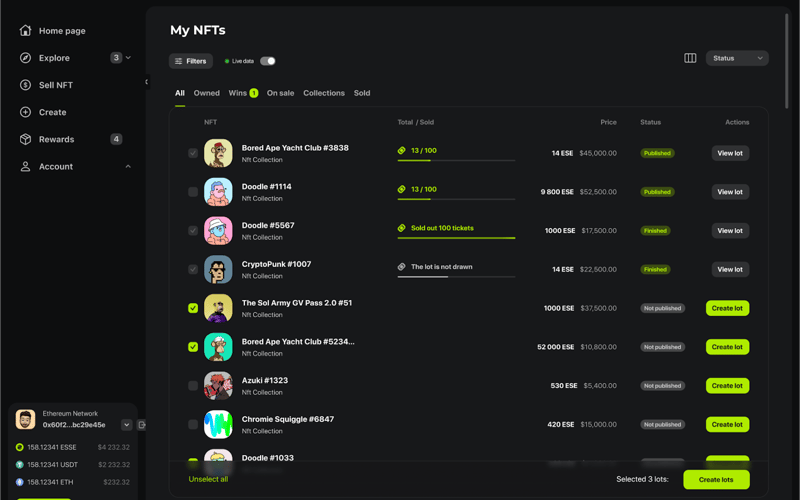Click progress bar of Doodle #5567

(x=456, y=238)
